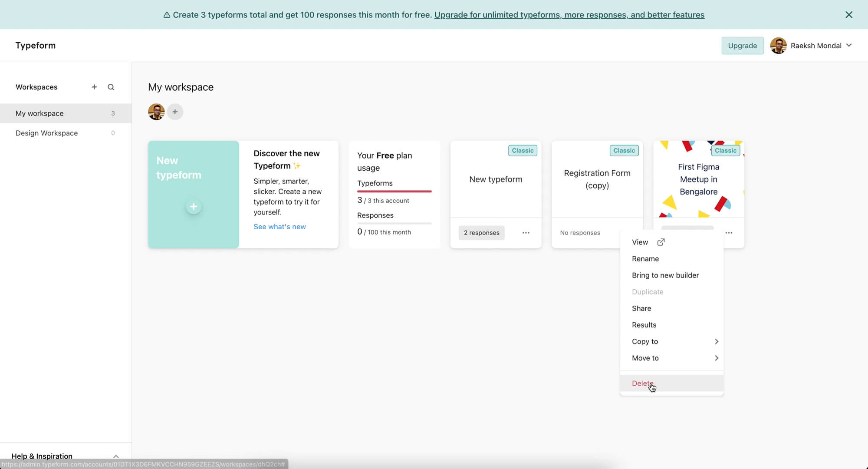868x469 pixels.
Task: Click user avatar in workspace header
Action: (x=156, y=112)
